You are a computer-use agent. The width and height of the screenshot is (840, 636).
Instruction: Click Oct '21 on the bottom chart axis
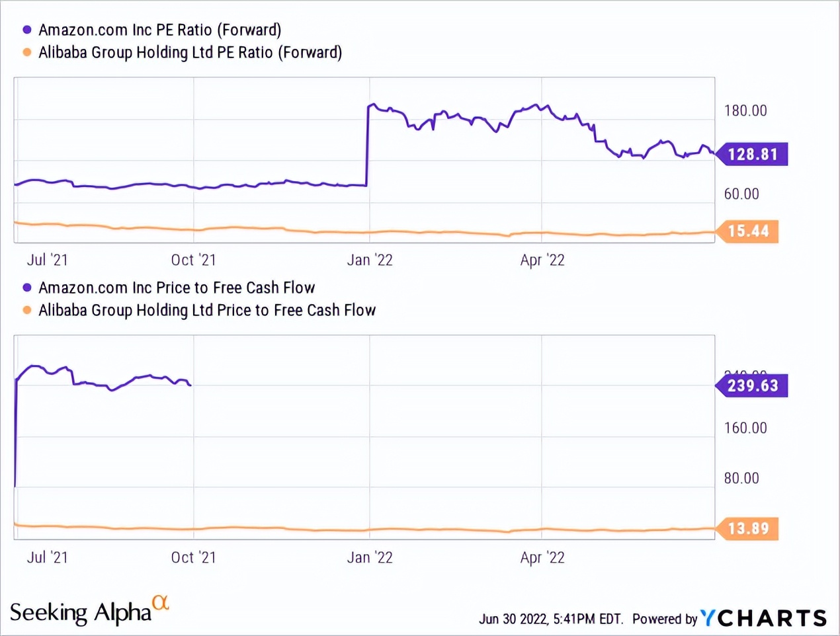(193, 557)
